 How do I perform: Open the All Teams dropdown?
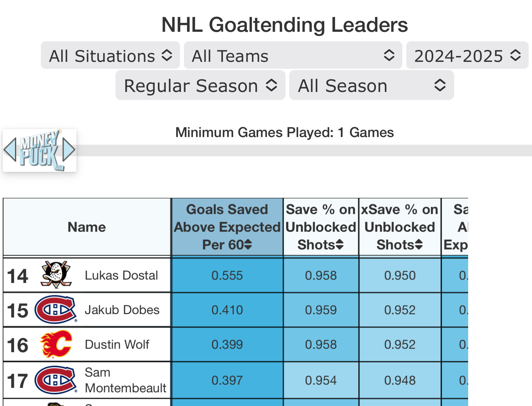(293, 55)
